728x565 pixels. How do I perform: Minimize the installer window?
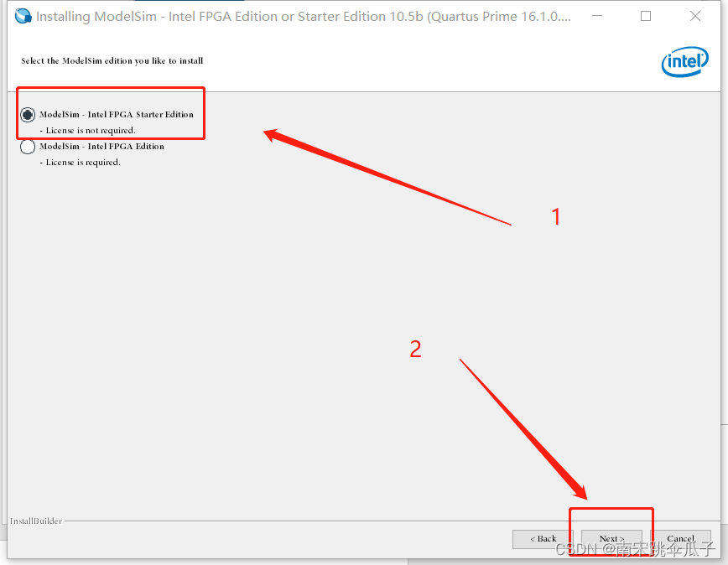pyautogui.click(x=597, y=16)
